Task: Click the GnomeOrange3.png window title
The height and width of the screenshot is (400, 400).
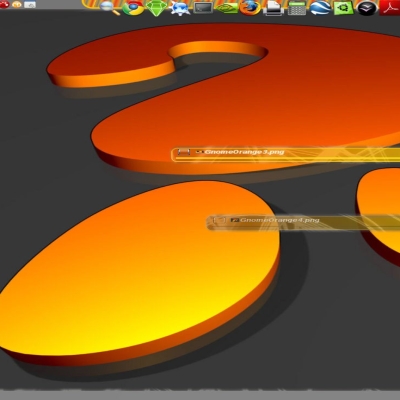Action: click(x=244, y=152)
